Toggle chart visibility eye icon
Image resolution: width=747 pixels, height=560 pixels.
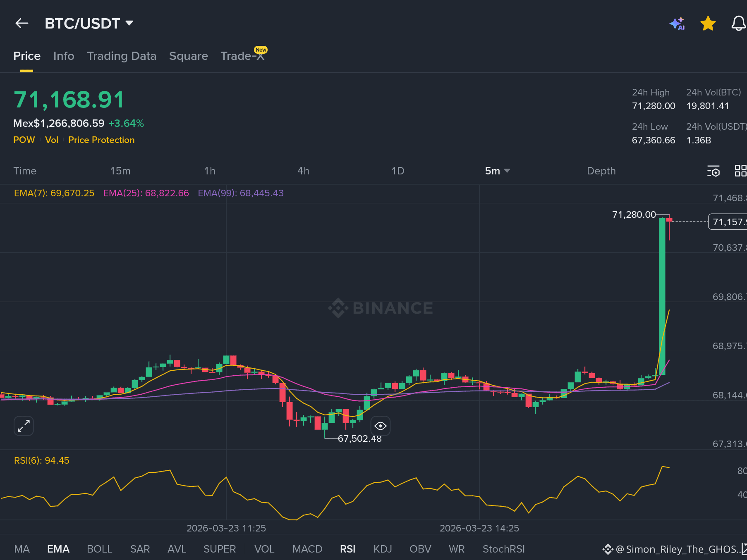click(x=380, y=426)
